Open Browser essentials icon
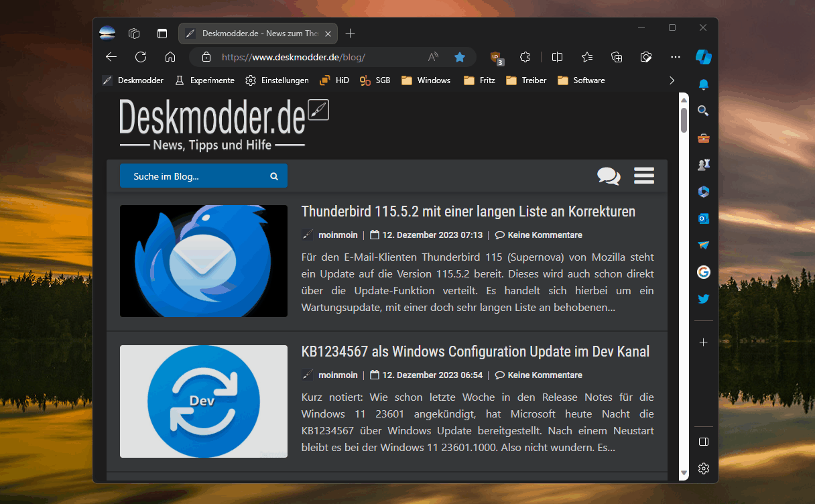 [646, 57]
